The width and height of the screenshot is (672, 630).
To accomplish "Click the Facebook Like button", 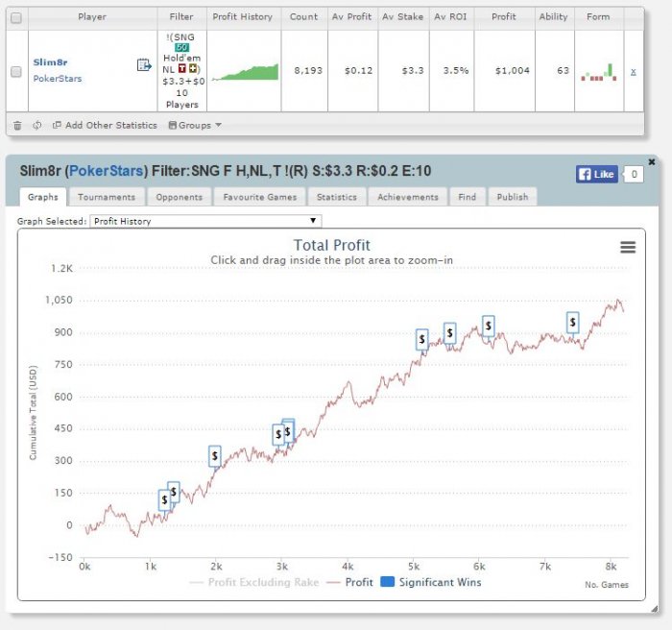I will (x=596, y=174).
